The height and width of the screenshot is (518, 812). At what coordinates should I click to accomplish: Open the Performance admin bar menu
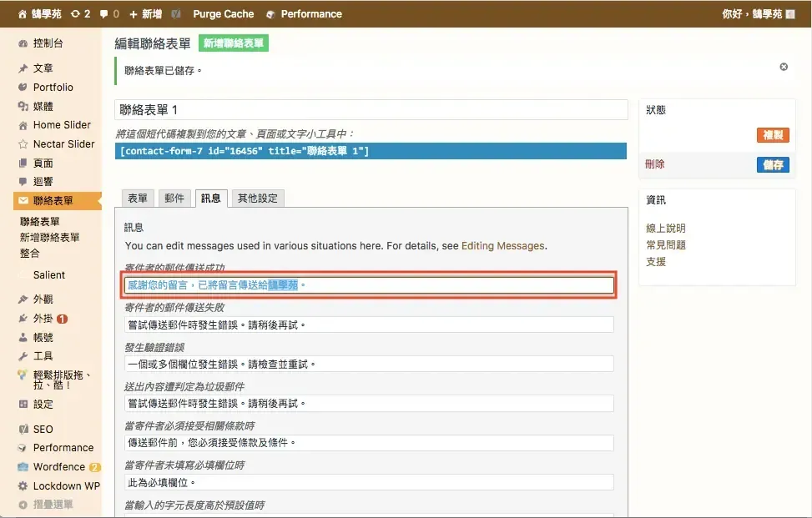click(x=305, y=14)
